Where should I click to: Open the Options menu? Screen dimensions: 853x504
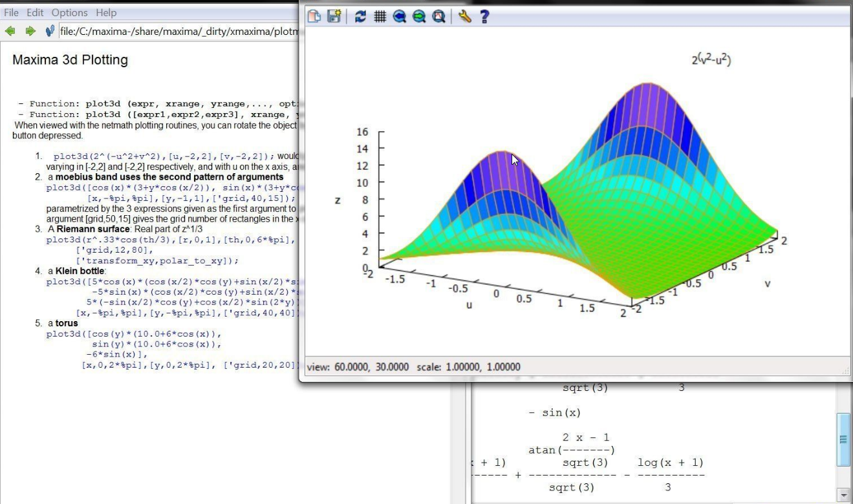(x=69, y=12)
